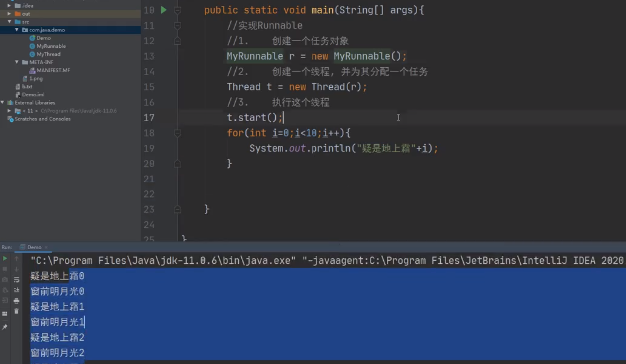Click the JDK 11 library icon

pos(17,111)
